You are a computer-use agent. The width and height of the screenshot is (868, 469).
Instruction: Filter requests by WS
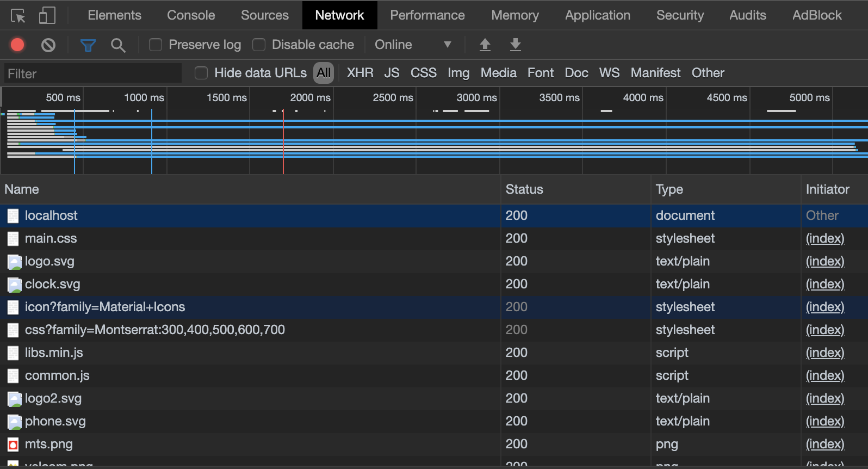[609, 73]
